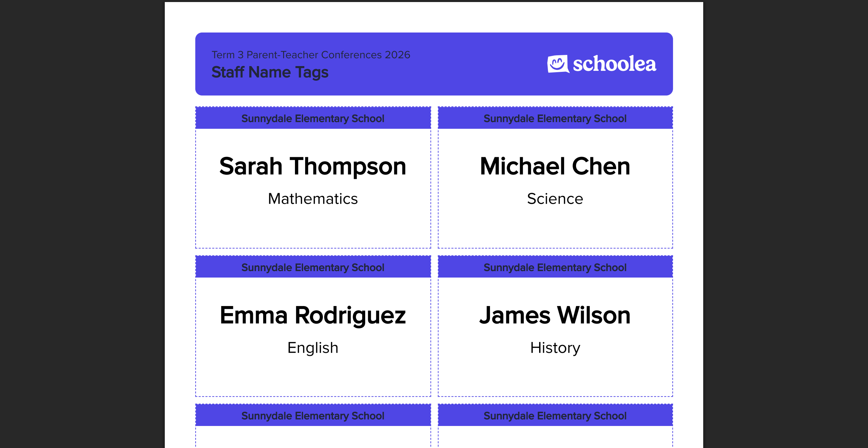Screen dimensions: 868x448
Task: Click blank space under "History" in Wilson's tag
Action: (555, 376)
